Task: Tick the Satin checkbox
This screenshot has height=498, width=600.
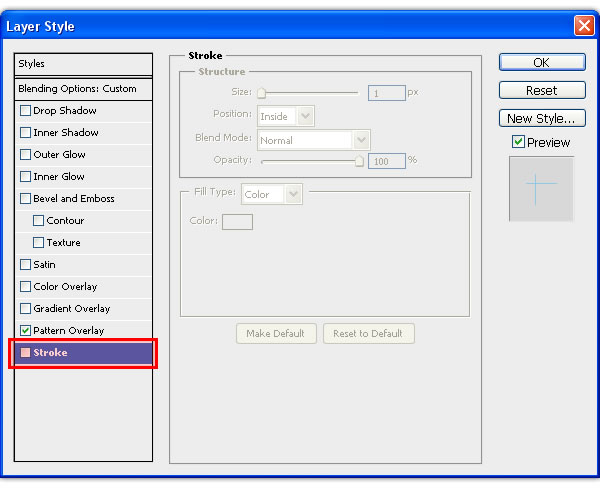Action: [25, 265]
